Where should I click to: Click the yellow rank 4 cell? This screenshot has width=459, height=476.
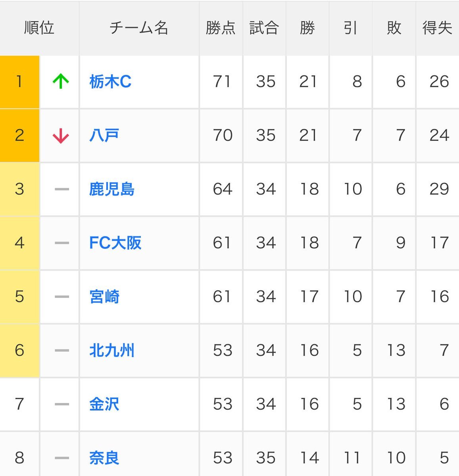coord(19,243)
